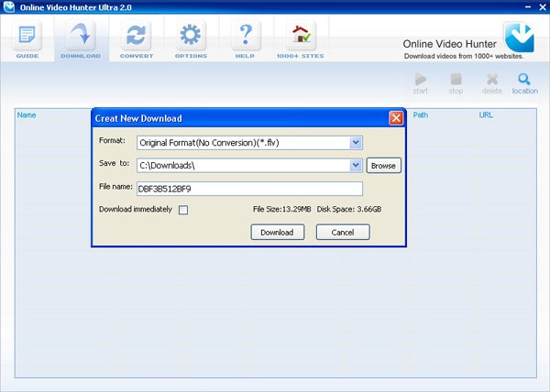The image size is (550, 392).
Task: Open the Convert section icon
Action: [136, 36]
